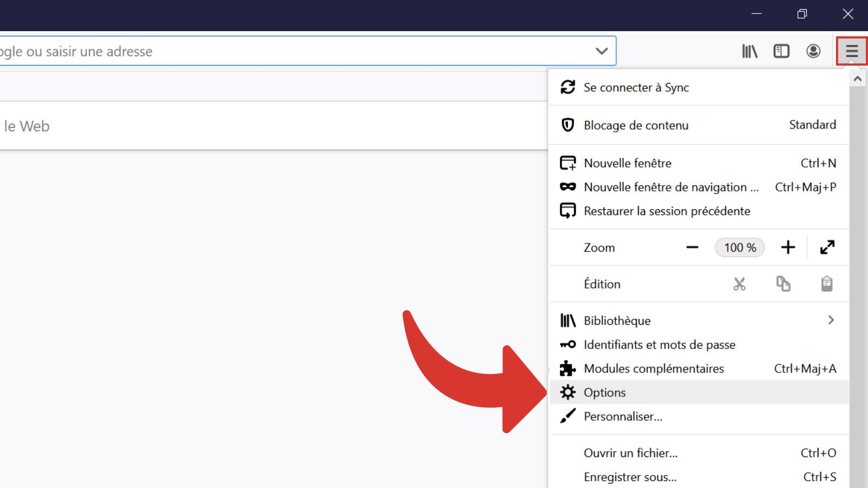Enter fullscreen via the diagonal arrows icon
Screen dimensions: 868x488
(827, 247)
